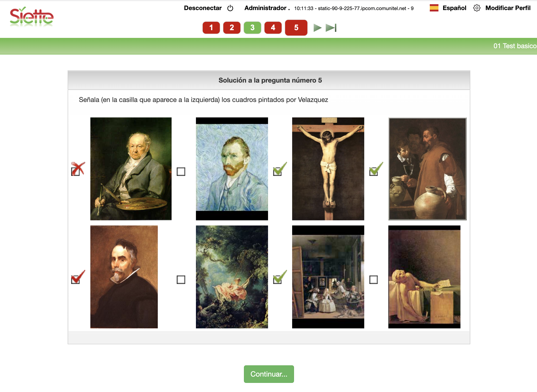Click the Waterseller of Seville painting
The image size is (537, 392).
click(427, 169)
